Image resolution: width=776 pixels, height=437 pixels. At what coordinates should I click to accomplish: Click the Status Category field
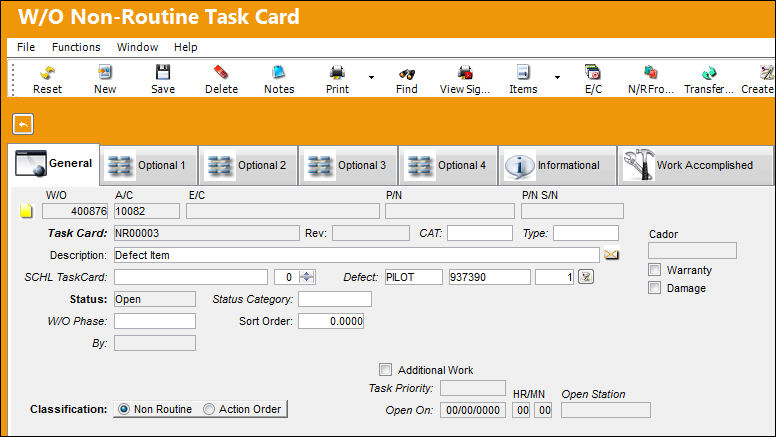point(335,299)
